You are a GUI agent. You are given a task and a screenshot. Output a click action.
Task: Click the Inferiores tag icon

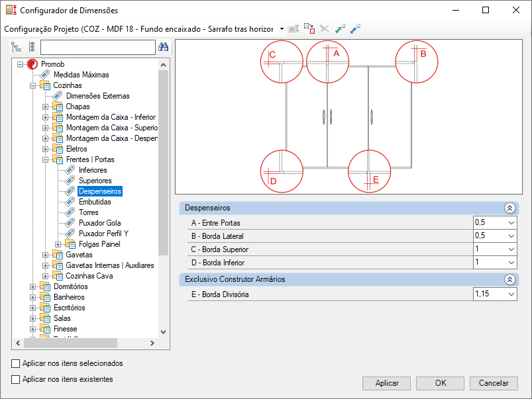(x=70, y=169)
